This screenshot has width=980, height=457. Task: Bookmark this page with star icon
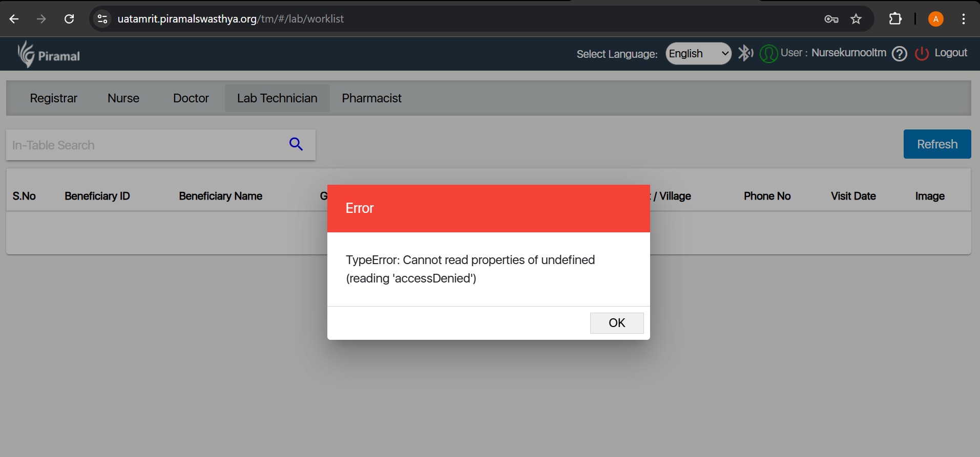pos(856,19)
